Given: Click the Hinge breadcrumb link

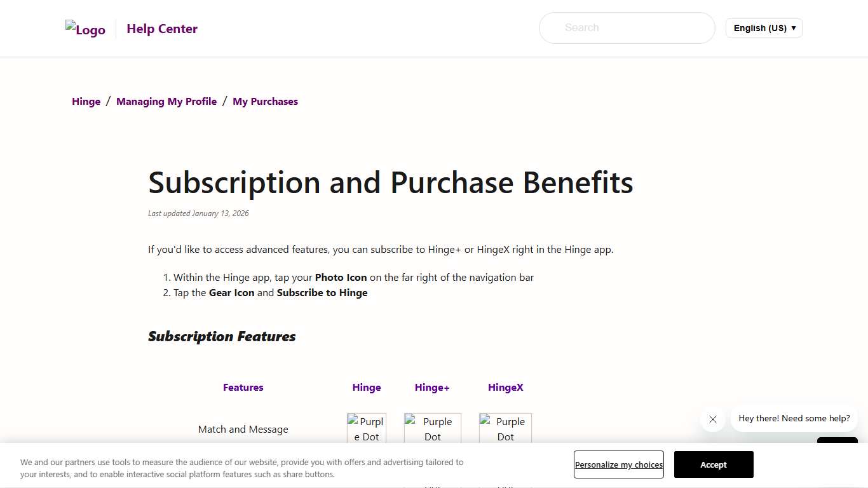Looking at the screenshot, I should [x=86, y=101].
